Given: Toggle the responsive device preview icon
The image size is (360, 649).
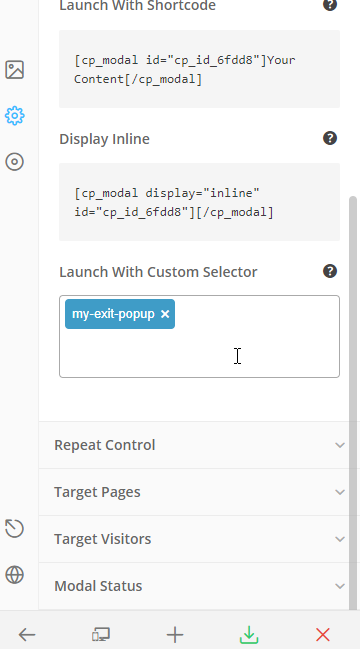Looking at the screenshot, I should [x=101, y=635].
